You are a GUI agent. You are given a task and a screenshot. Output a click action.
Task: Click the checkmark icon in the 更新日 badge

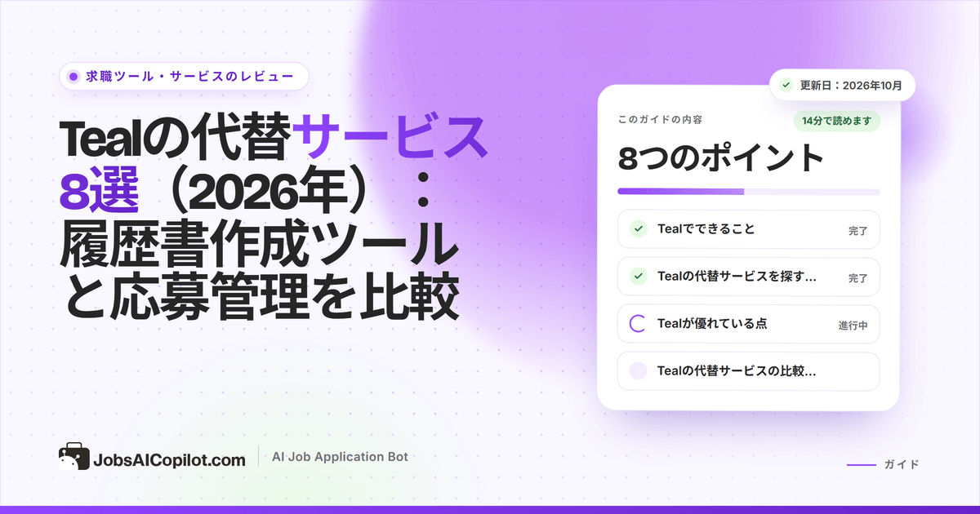pyautogui.click(x=786, y=84)
